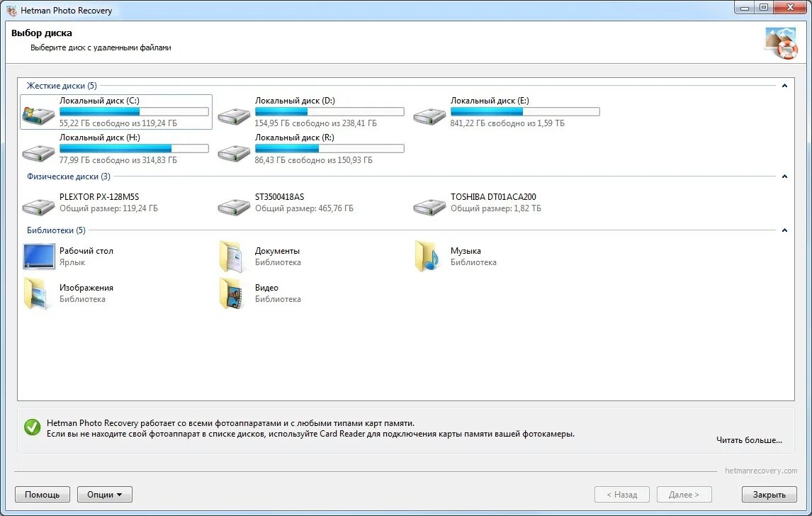812x516 pixels.
Task: Collapse the Жесткие диски section
Action: [784, 86]
